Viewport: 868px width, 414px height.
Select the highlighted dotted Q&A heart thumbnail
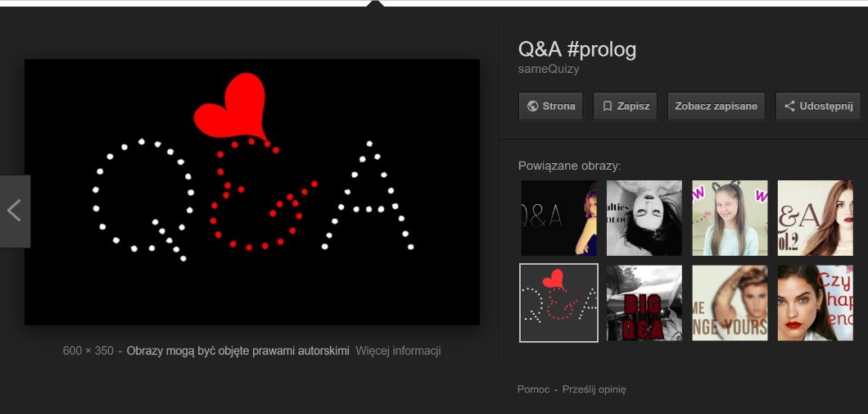pyautogui.click(x=559, y=303)
